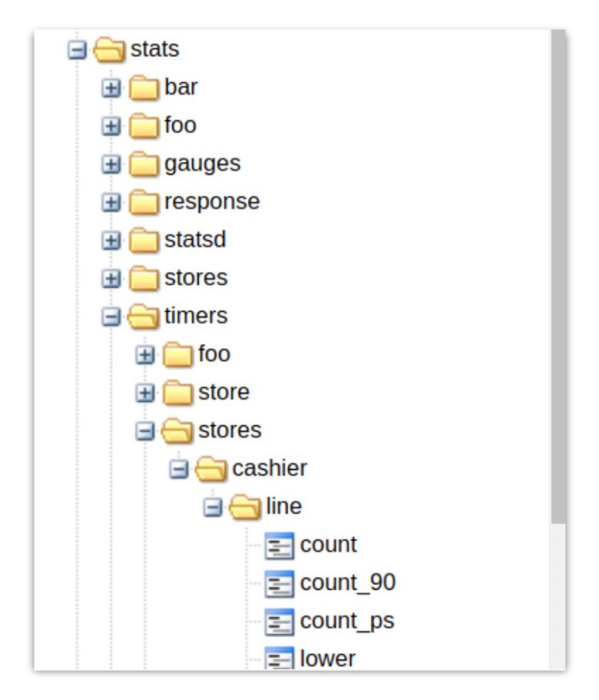The image size is (599, 700).
Task: Select the cashier folder label
Action: pos(270,468)
